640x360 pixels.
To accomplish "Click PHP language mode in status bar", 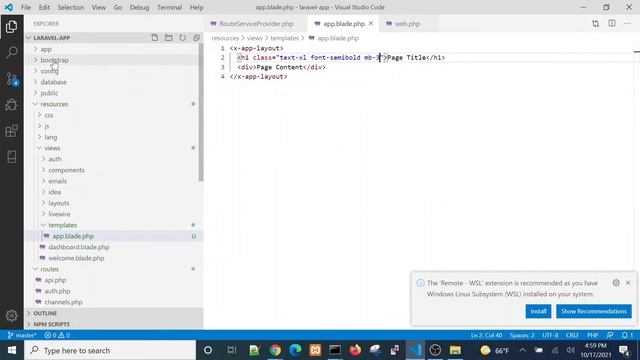I will [592, 335].
